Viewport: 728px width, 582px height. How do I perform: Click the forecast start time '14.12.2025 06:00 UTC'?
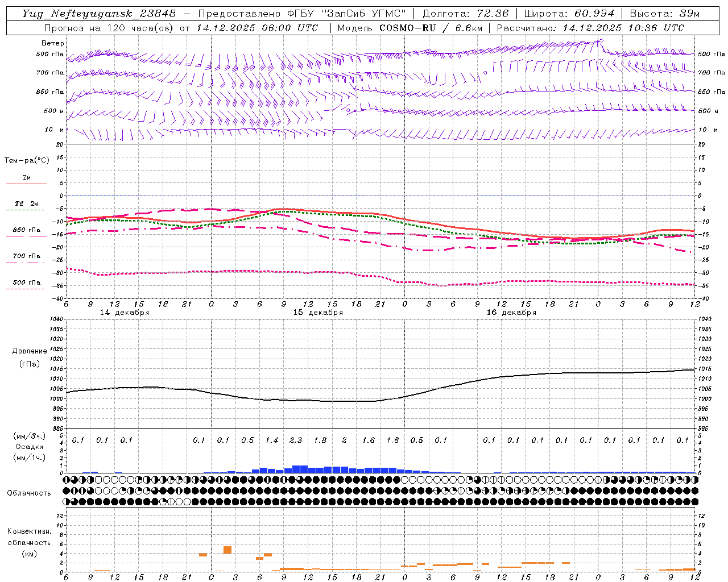pyautogui.click(x=257, y=28)
